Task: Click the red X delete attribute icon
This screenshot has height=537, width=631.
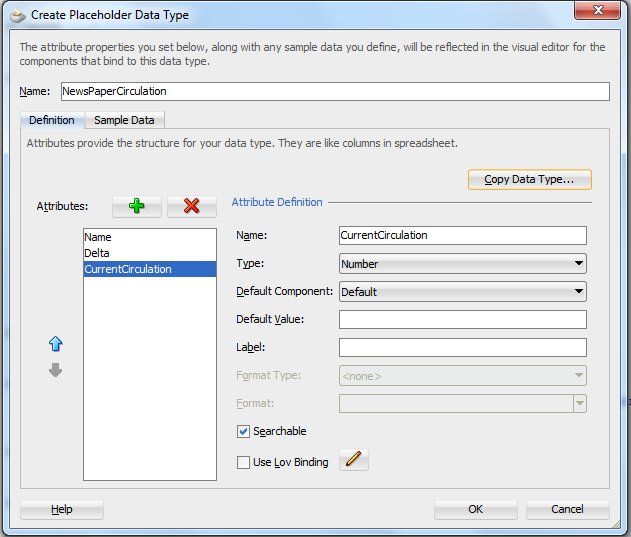Action: click(x=192, y=206)
